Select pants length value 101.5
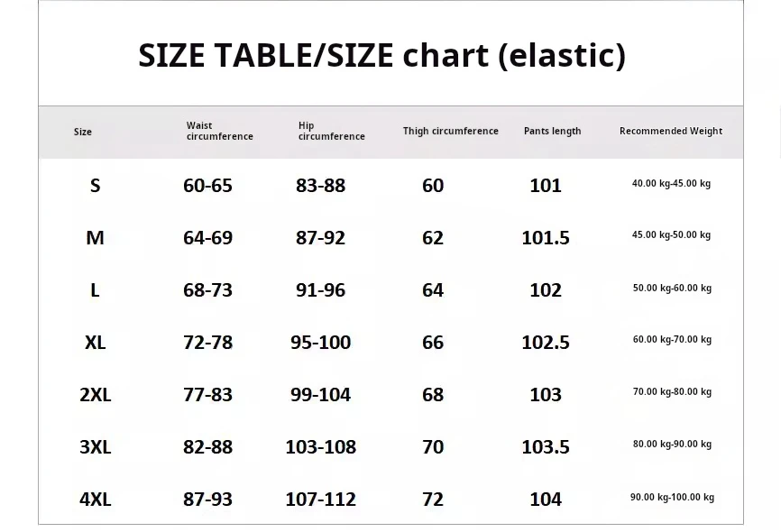The image size is (781, 532). (546, 238)
